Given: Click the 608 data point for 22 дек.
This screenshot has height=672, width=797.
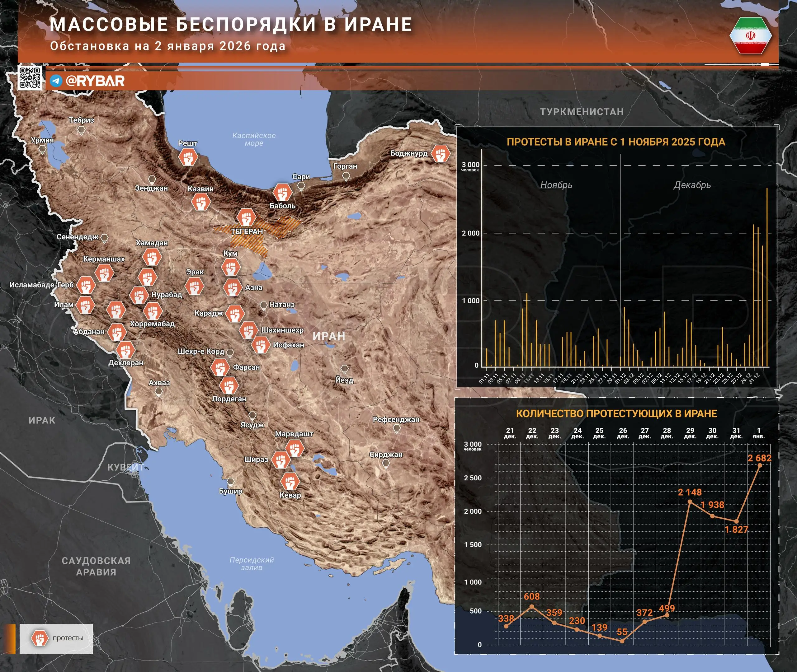Looking at the screenshot, I should 532,606.
